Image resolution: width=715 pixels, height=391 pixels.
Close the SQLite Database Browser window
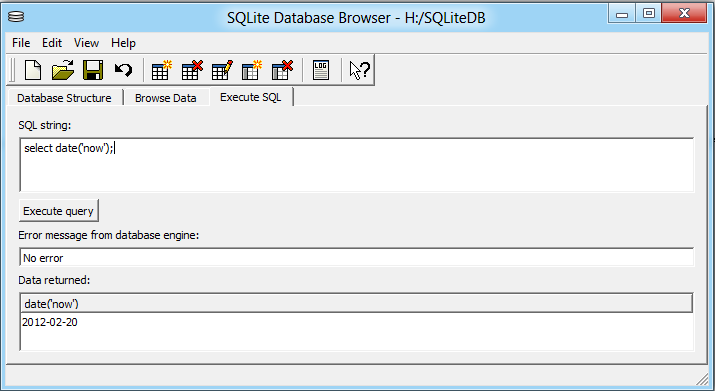[684, 14]
